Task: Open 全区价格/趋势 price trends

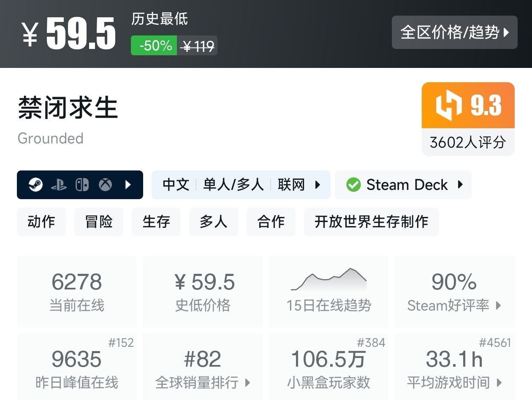Action: 454,32
